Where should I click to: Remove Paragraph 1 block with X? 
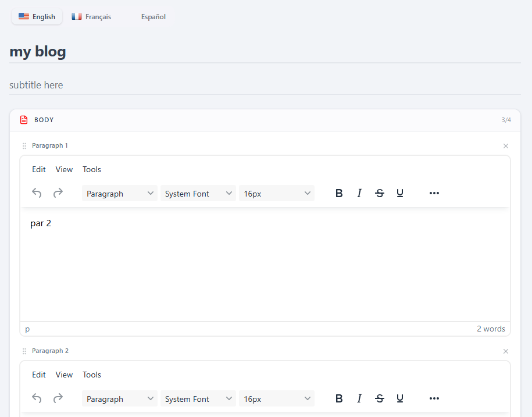(505, 146)
